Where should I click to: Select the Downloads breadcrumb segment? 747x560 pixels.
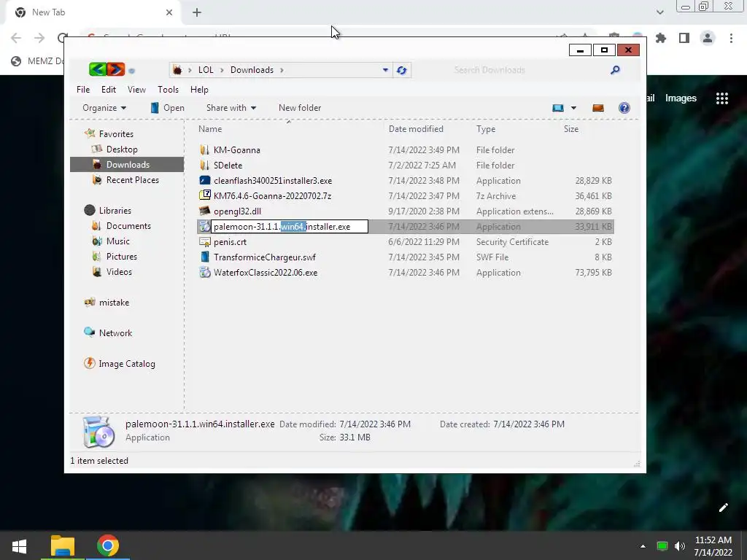(252, 70)
